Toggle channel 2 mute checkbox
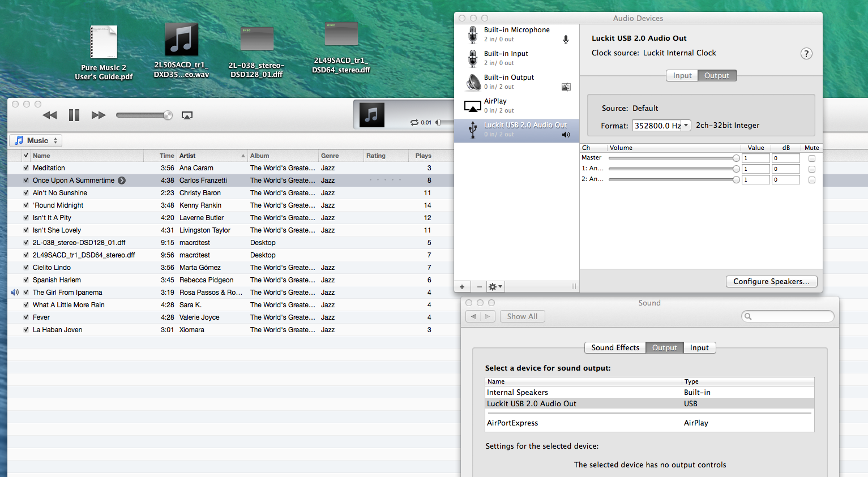Image resolution: width=868 pixels, height=477 pixels. point(812,180)
